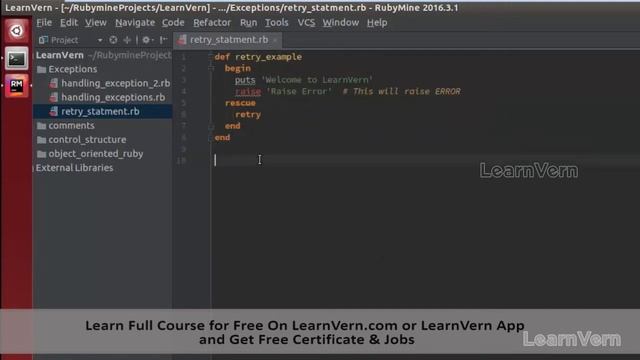Close the retry_statment.rb tab
Screen dimensions: 640x360
[275, 40]
